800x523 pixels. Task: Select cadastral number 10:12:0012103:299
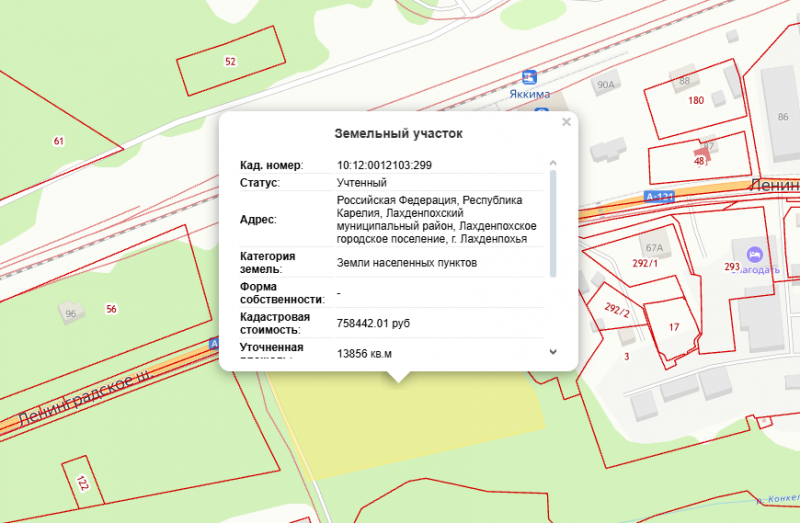click(384, 165)
